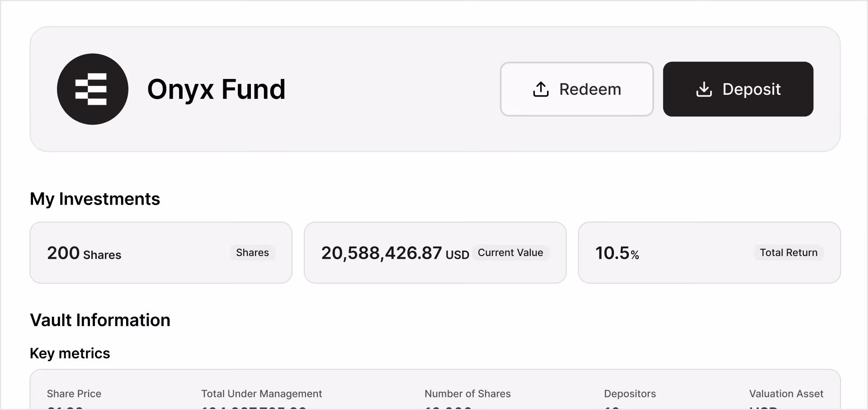The height and width of the screenshot is (410, 868).
Task: Click the Current Value badge
Action: (510, 252)
